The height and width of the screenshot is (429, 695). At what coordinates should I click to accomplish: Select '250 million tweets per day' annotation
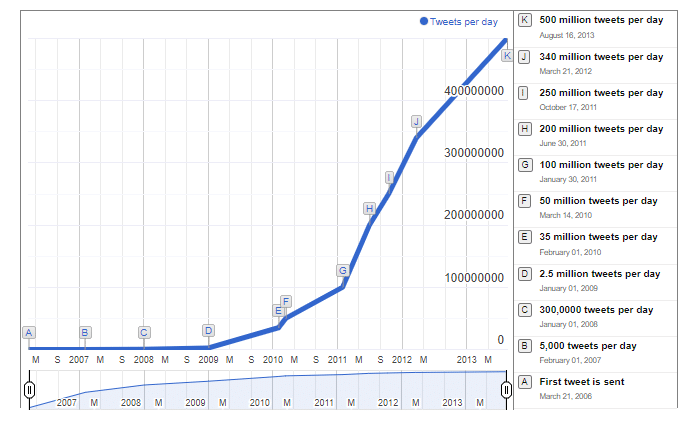[601, 93]
